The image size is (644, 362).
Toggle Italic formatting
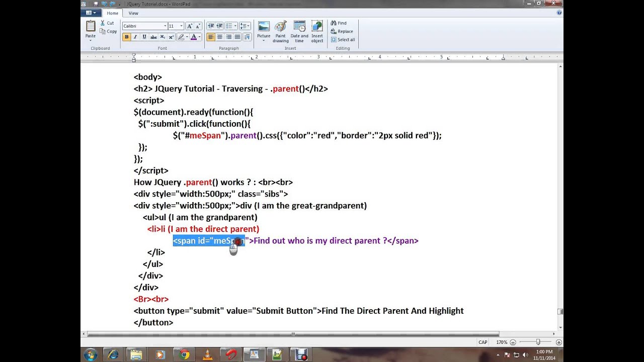[x=135, y=37]
